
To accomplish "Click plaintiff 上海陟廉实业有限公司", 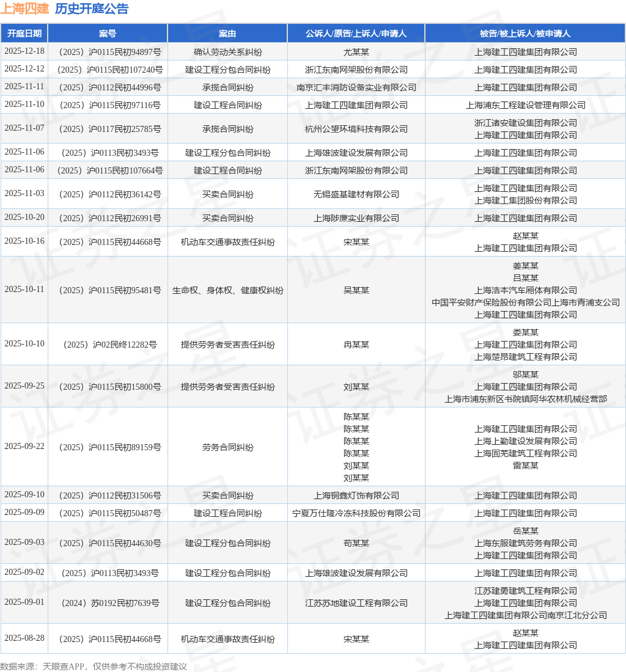I will [x=356, y=218].
